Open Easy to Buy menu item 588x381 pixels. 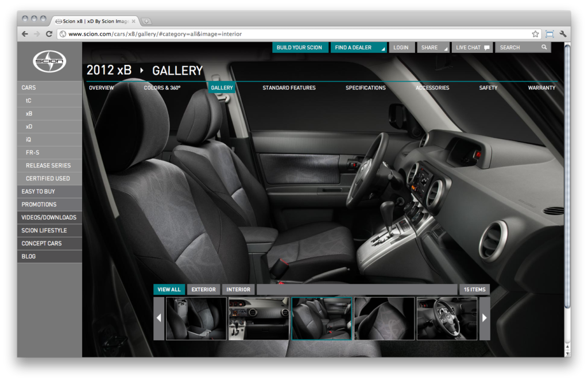point(49,191)
